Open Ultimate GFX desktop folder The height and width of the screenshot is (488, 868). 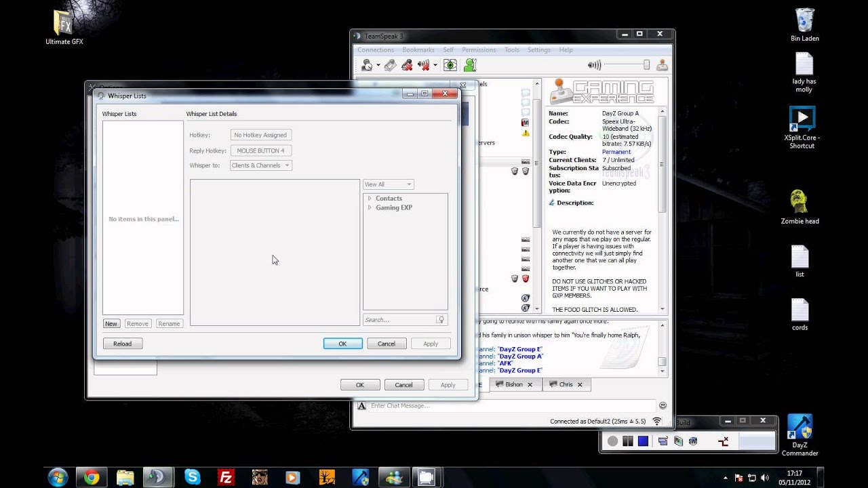click(x=64, y=27)
